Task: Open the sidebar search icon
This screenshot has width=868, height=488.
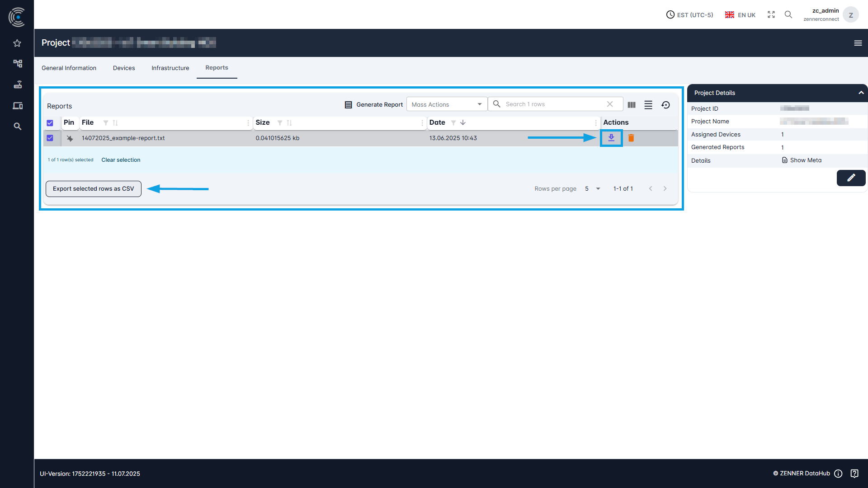Action: pyautogui.click(x=17, y=127)
